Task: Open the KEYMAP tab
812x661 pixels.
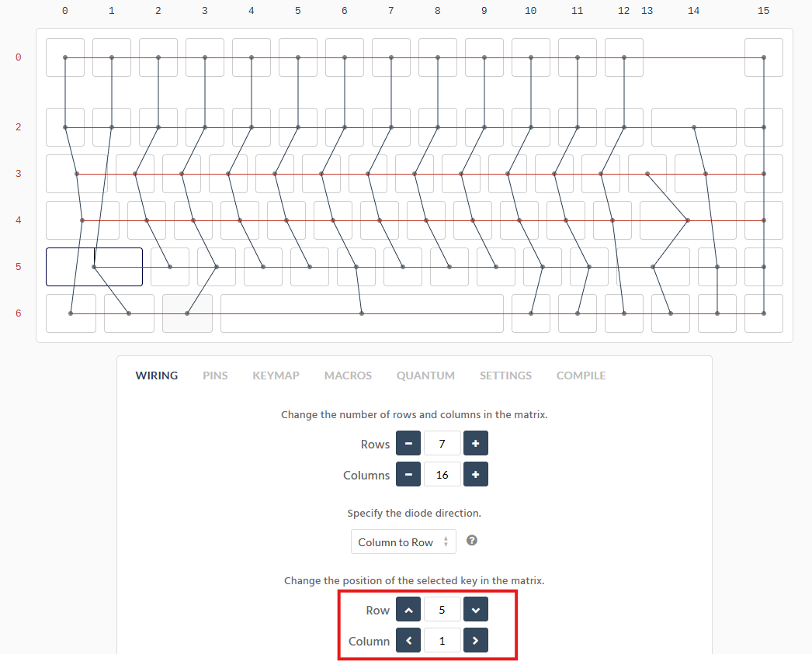Action: 276,375
